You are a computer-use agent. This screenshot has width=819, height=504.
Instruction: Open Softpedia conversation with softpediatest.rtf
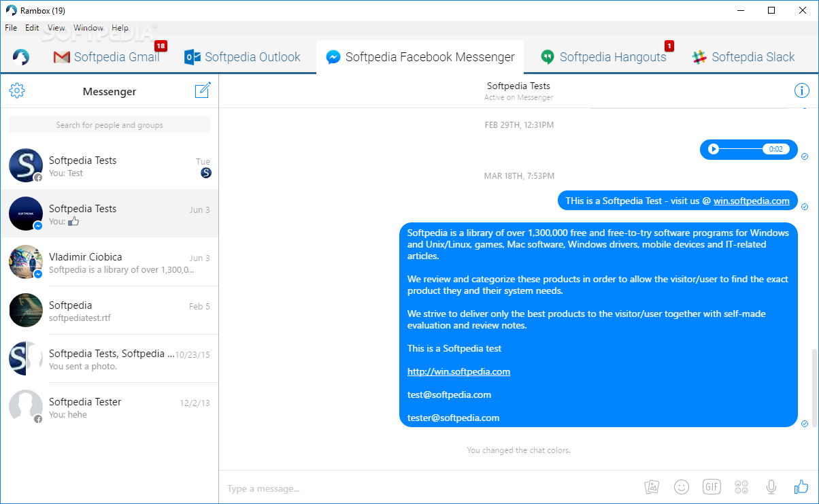110,310
